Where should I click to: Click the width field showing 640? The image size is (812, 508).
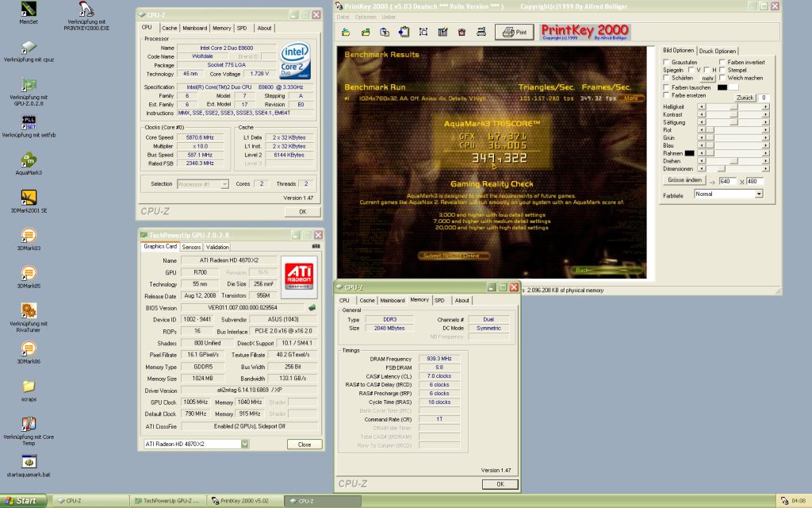(x=727, y=182)
